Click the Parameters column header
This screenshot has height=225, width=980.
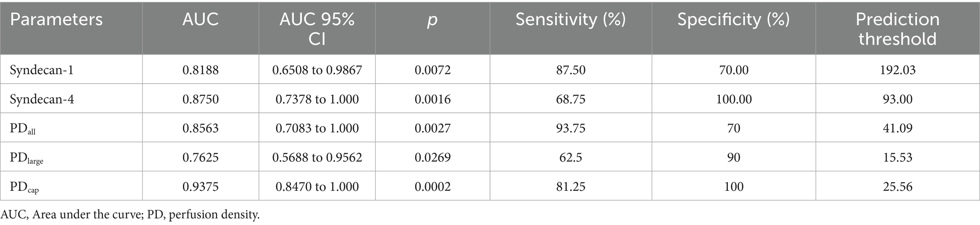56,19
